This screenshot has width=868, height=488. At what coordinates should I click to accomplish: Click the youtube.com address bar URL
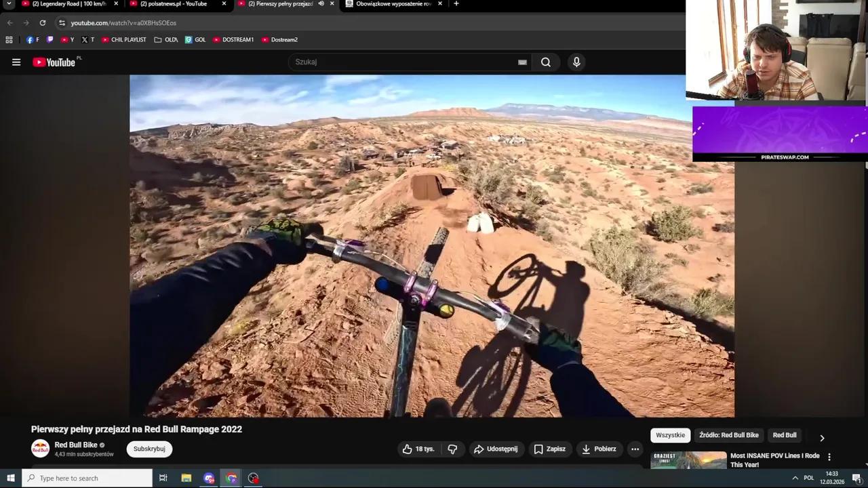point(123,23)
